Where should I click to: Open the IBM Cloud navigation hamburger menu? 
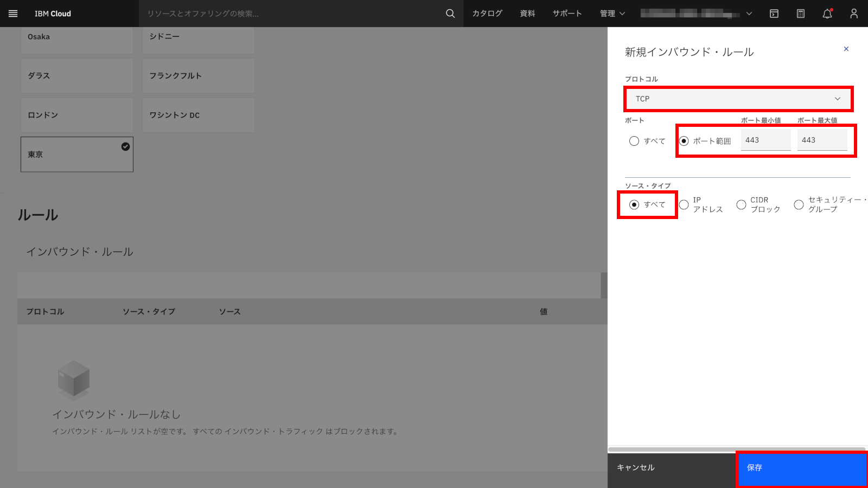[x=13, y=14]
